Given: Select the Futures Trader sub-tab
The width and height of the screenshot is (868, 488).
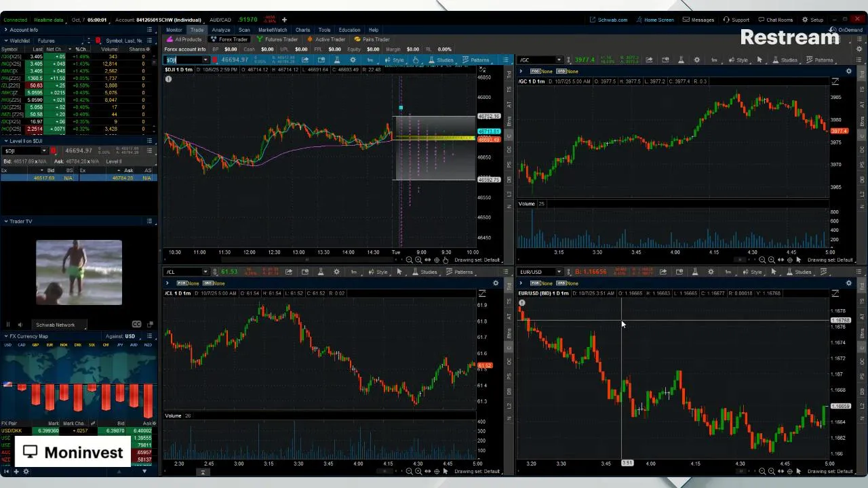Looking at the screenshot, I should click(277, 39).
